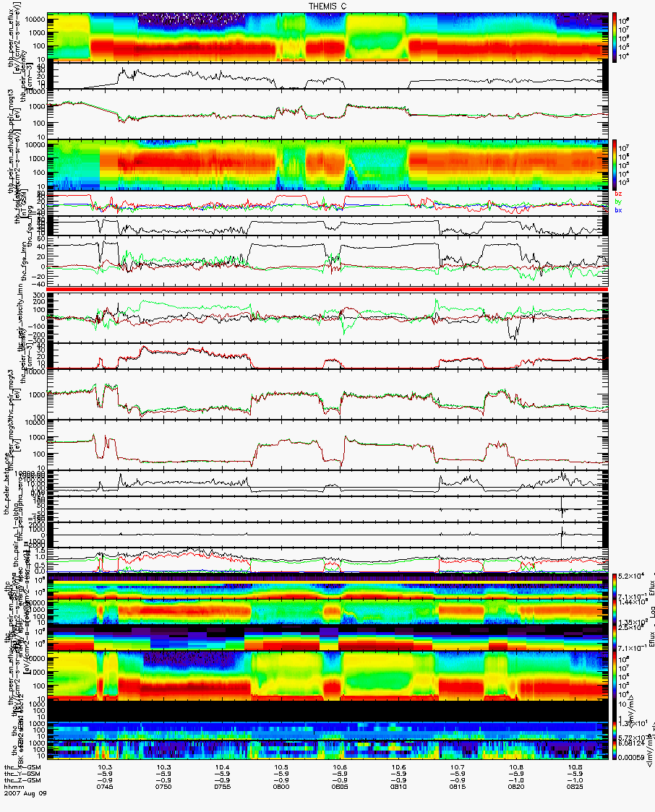Image resolution: width=655 pixels, height=812 pixels.
Task: Click the 0815 time axis label
Action: (457, 787)
